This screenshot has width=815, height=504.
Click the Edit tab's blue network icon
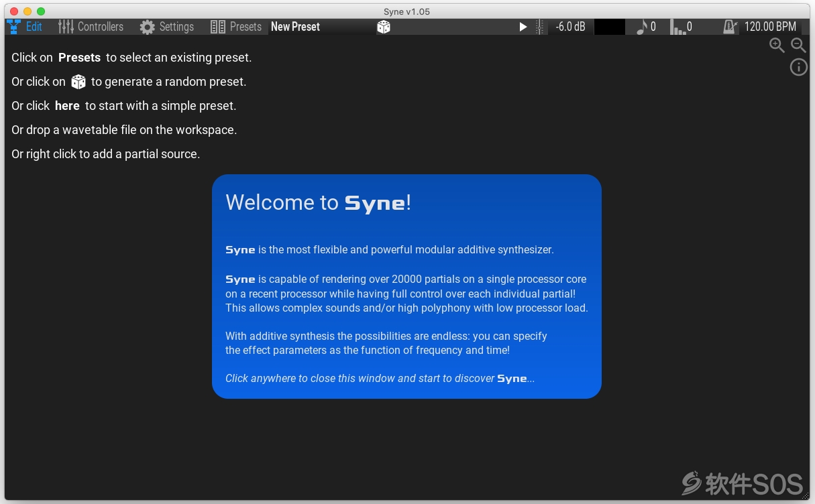(13, 27)
